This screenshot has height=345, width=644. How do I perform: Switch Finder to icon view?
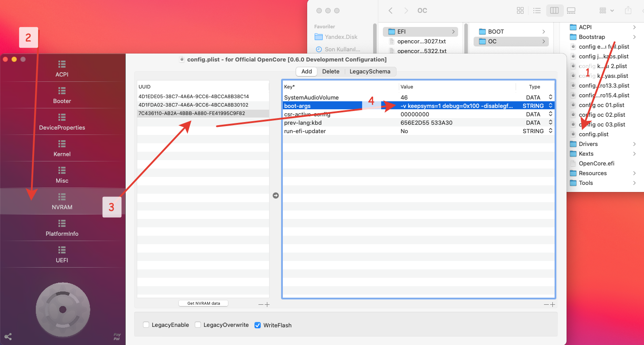click(521, 11)
